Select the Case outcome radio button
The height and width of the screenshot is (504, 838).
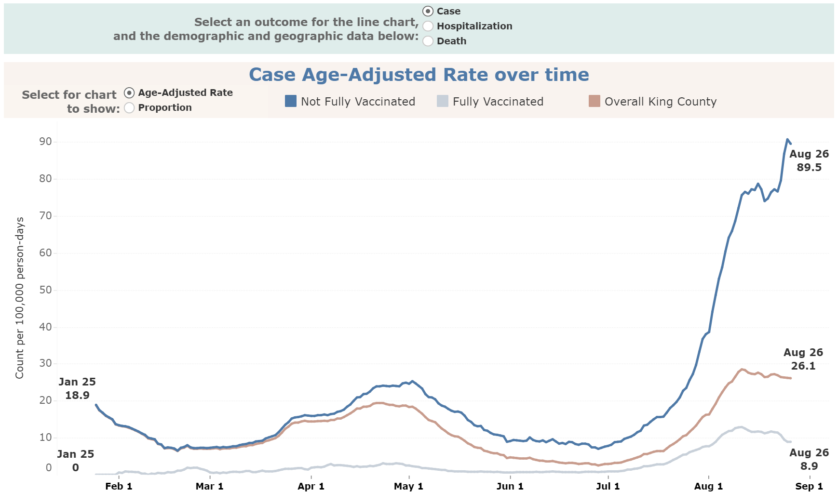pyautogui.click(x=428, y=11)
